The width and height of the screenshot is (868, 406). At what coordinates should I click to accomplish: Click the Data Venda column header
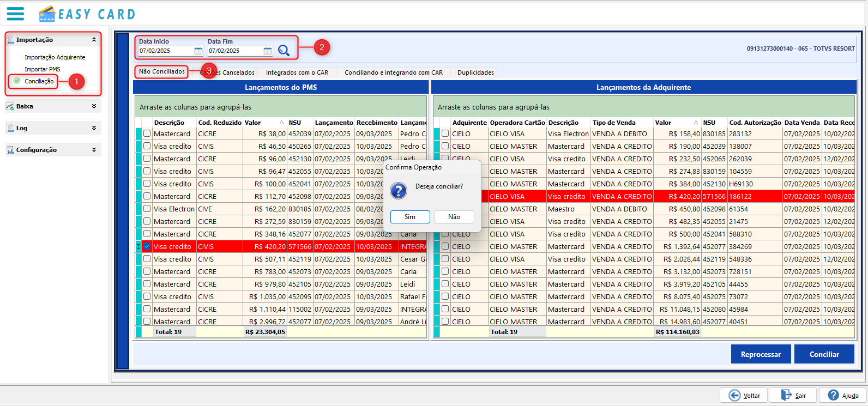[x=802, y=123]
